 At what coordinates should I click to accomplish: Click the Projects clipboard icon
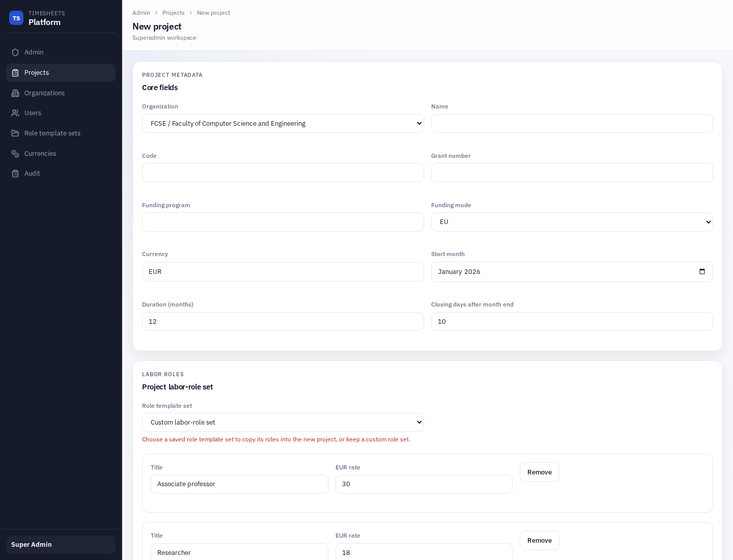[x=15, y=73]
